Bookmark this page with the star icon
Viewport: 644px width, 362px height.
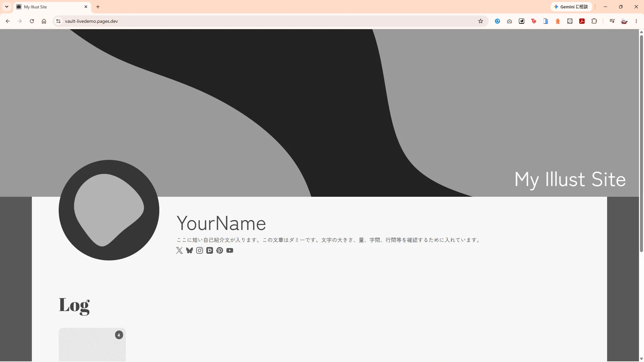(481, 21)
